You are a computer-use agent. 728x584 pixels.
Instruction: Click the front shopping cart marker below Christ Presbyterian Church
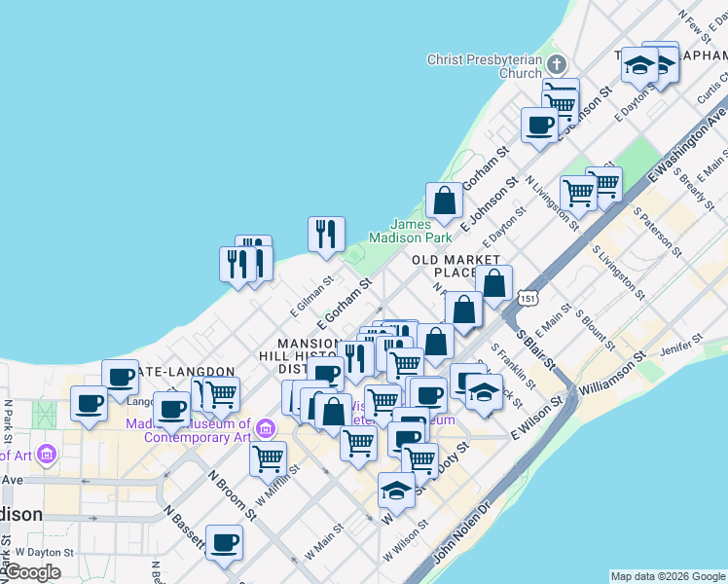click(560, 108)
